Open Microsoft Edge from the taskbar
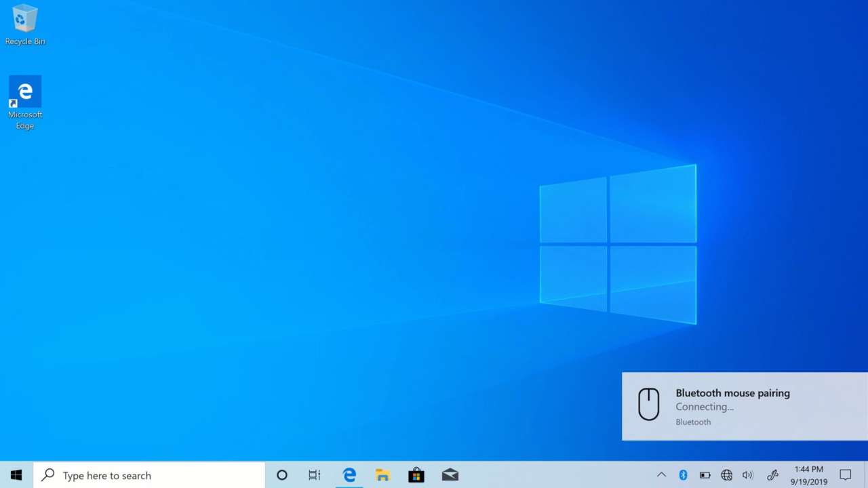Screen dimensions: 868x488 point(349,475)
